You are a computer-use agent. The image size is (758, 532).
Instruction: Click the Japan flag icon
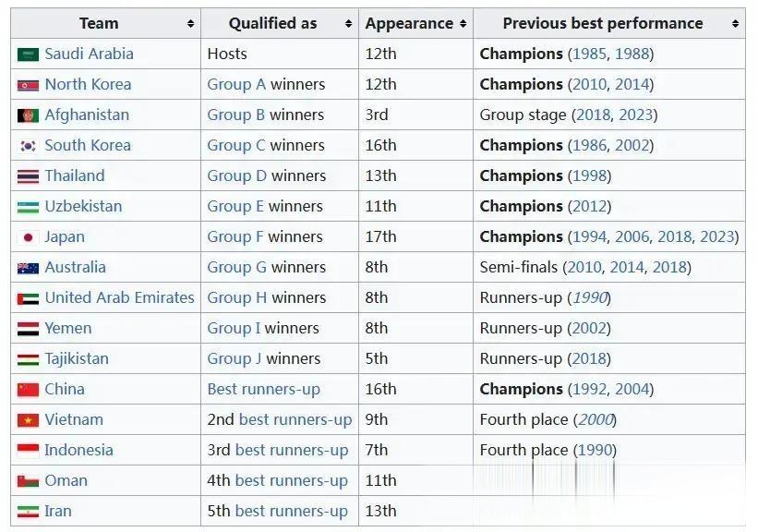click(x=28, y=237)
